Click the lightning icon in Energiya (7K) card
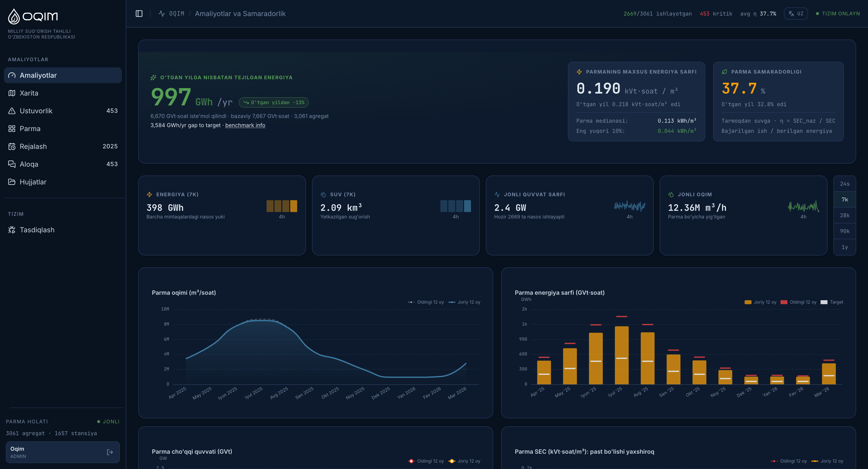Screen dimensions: 868x469 149,194
